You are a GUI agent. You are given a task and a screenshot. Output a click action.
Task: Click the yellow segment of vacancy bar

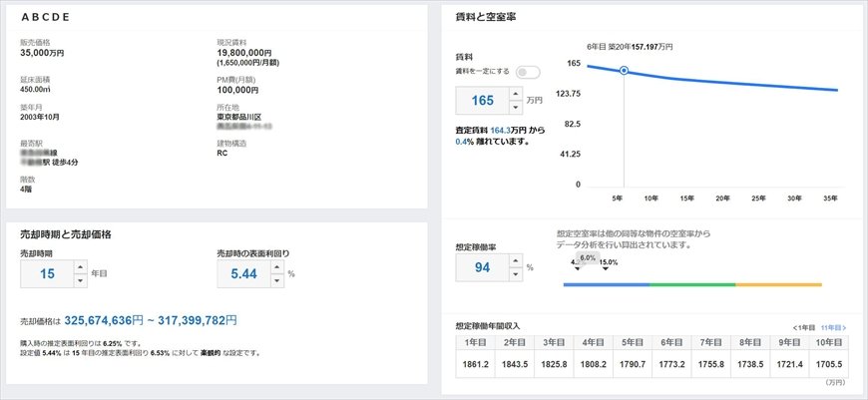[x=778, y=284]
